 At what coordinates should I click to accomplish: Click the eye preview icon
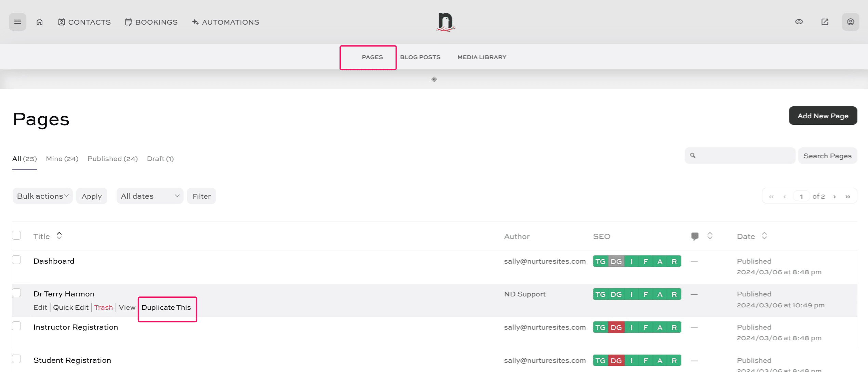pos(799,22)
